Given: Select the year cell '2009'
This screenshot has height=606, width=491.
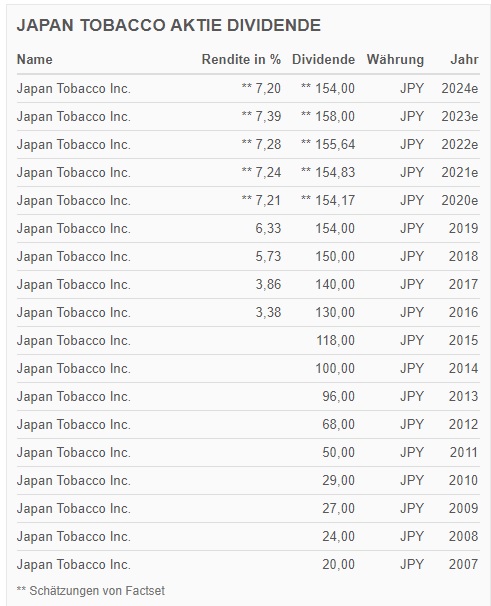Looking at the screenshot, I should [464, 509].
